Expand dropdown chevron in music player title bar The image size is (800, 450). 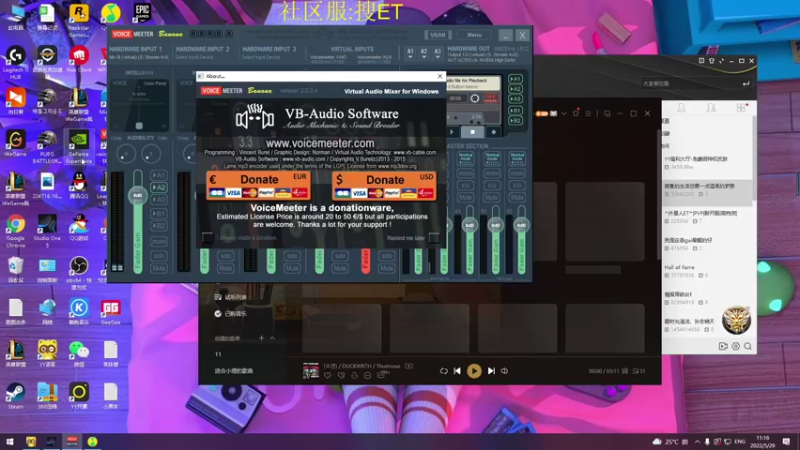[x=564, y=113]
